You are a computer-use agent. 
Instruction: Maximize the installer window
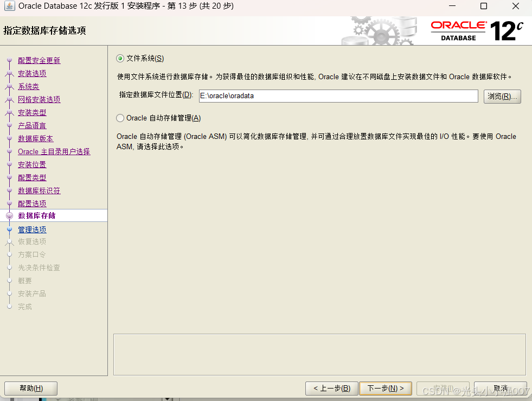(484, 6)
